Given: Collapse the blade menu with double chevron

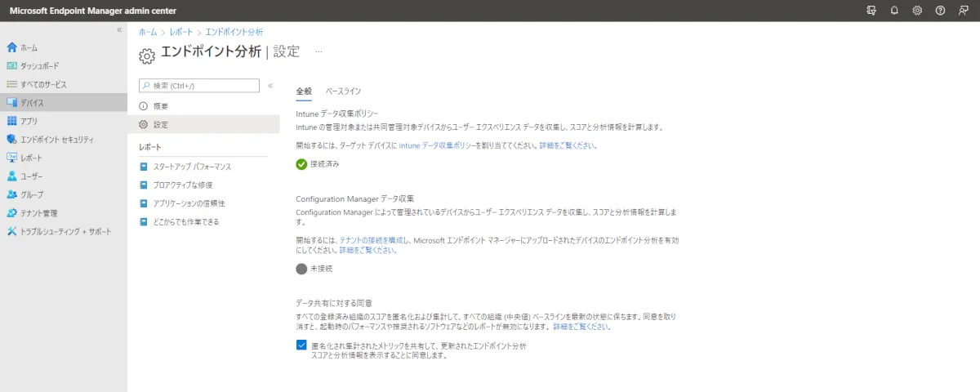Looking at the screenshot, I should (x=270, y=85).
